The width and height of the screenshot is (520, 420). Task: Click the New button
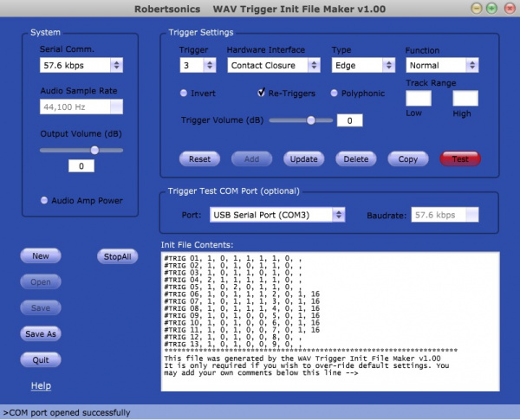(41, 256)
